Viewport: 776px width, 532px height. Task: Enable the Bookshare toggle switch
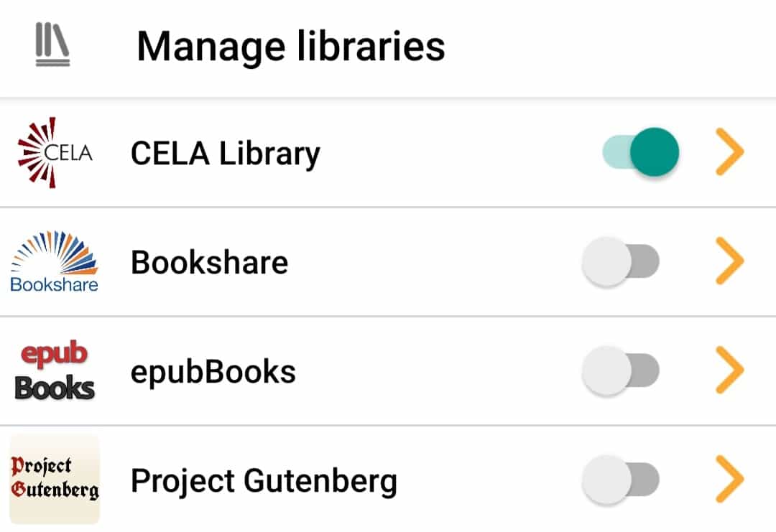click(621, 261)
